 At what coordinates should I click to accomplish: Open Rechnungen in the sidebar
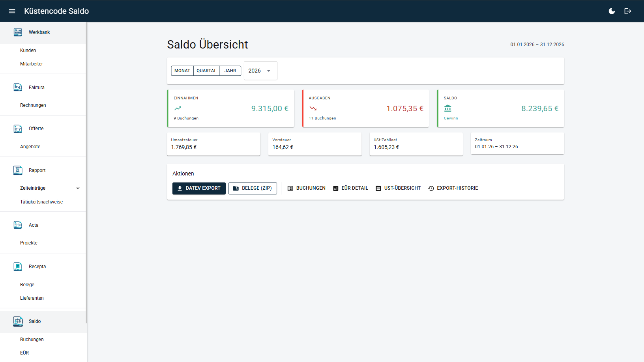coord(33,105)
